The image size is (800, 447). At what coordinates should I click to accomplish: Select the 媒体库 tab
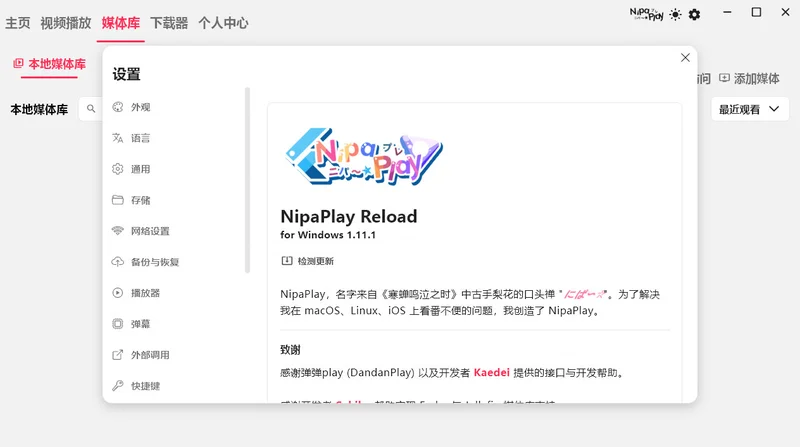tap(120, 23)
